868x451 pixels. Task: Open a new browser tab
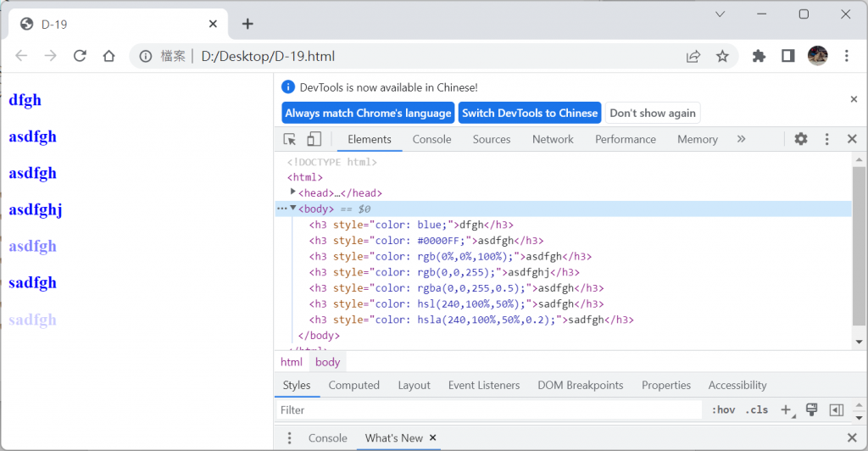248,24
